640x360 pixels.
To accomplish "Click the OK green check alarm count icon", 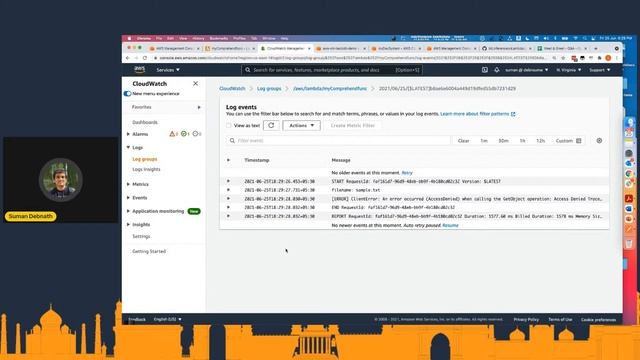I will point(185,134).
